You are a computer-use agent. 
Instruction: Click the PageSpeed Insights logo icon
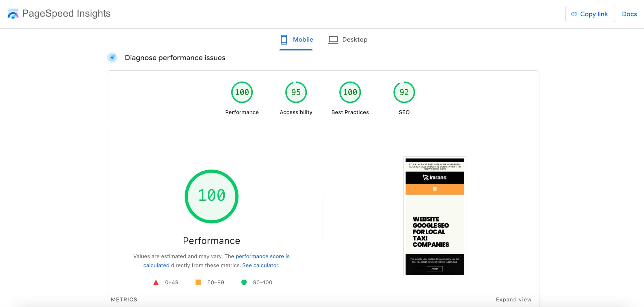13,14
